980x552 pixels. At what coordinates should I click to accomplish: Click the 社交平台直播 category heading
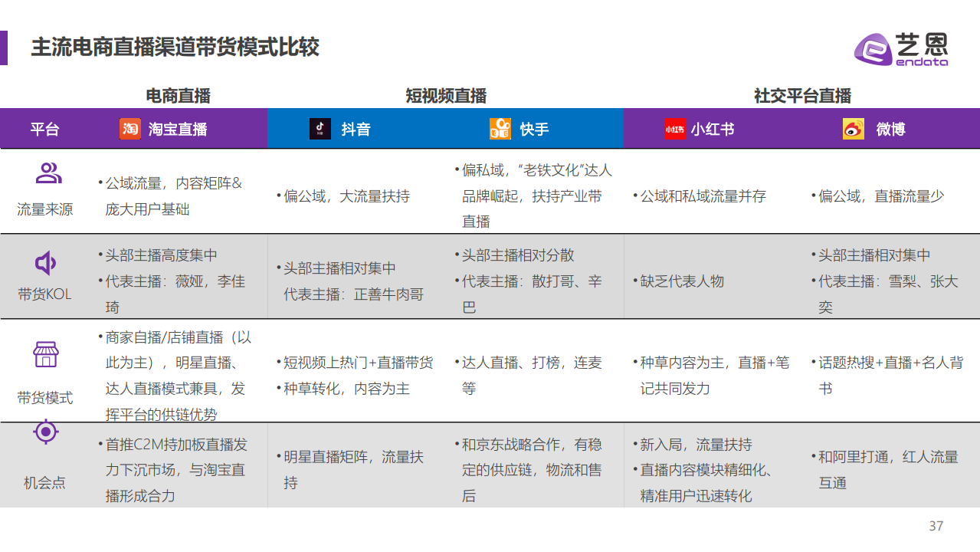tap(802, 96)
